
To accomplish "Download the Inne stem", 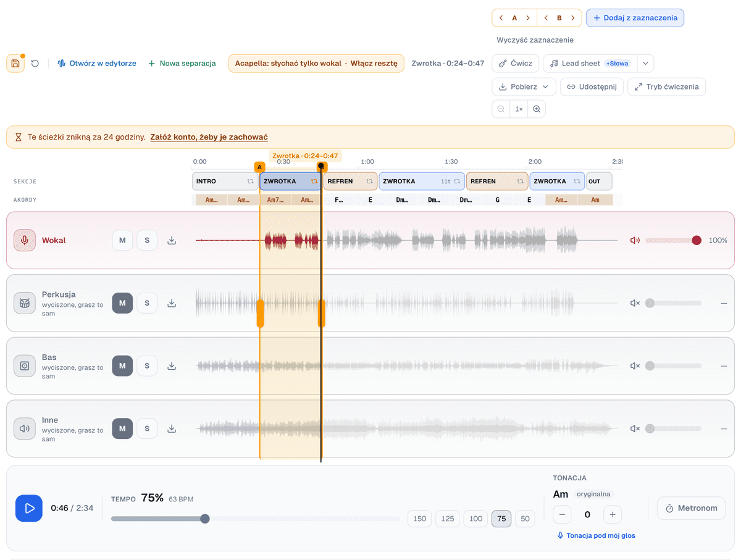I will click(172, 428).
